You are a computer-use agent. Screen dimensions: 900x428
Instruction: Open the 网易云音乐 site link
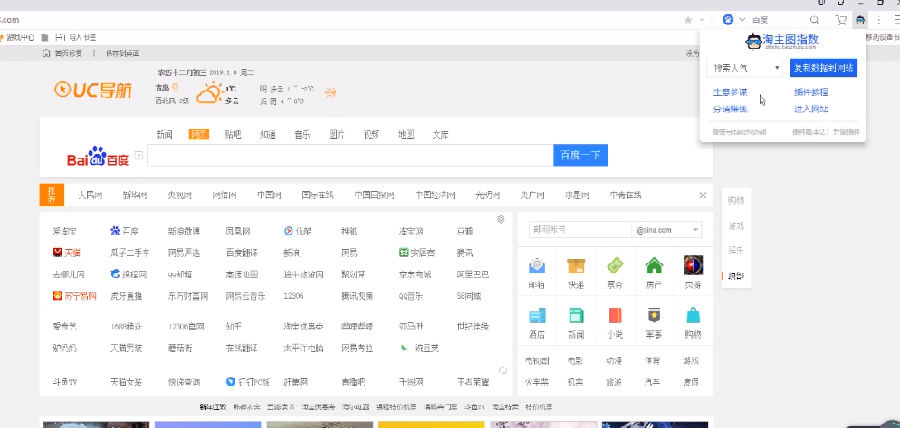click(x=246, y=296)
